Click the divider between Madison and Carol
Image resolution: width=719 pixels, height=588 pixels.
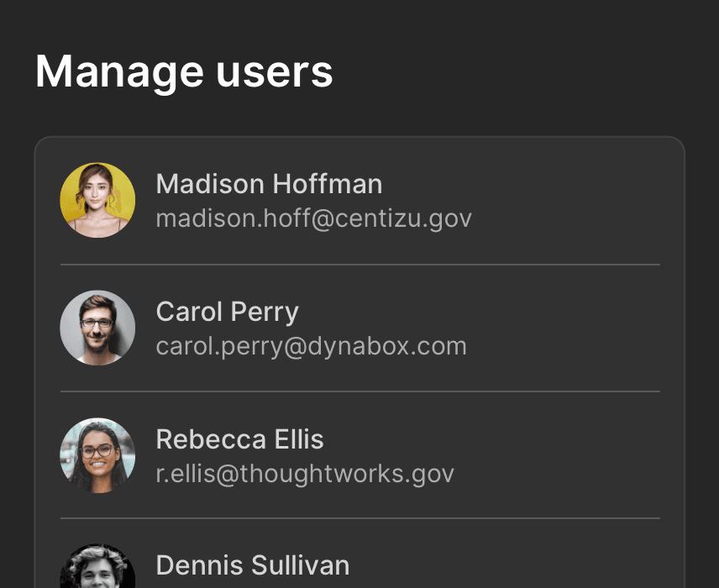point(359,265)
